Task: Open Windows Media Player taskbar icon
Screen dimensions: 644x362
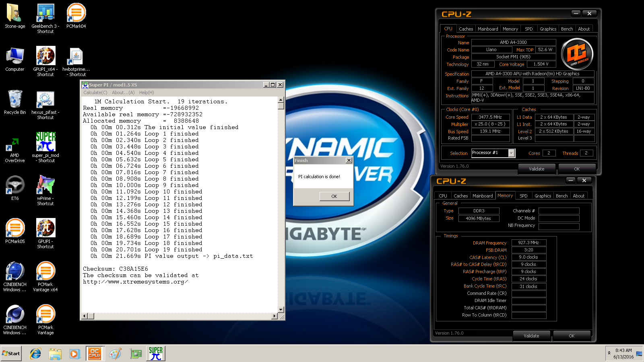Action: pyautogui.click(x=75, y=354)
